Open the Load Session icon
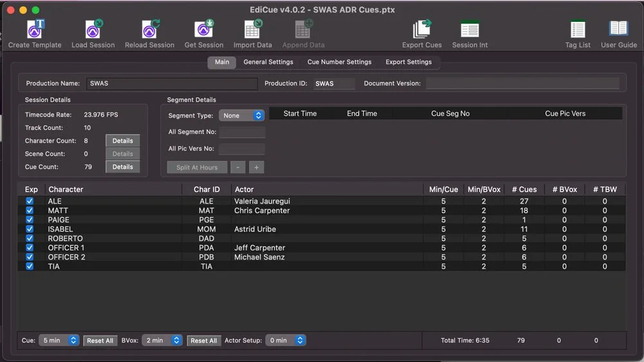Screen dimensions: 644x362 click(x=93, y=29)
